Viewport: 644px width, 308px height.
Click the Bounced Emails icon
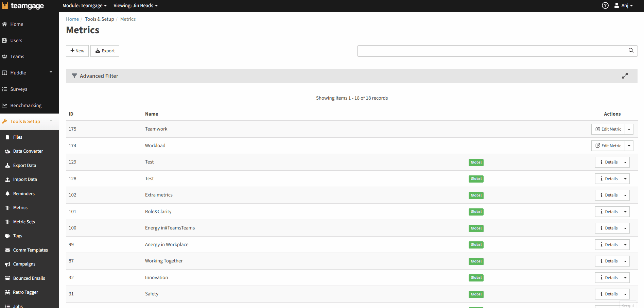7,278
